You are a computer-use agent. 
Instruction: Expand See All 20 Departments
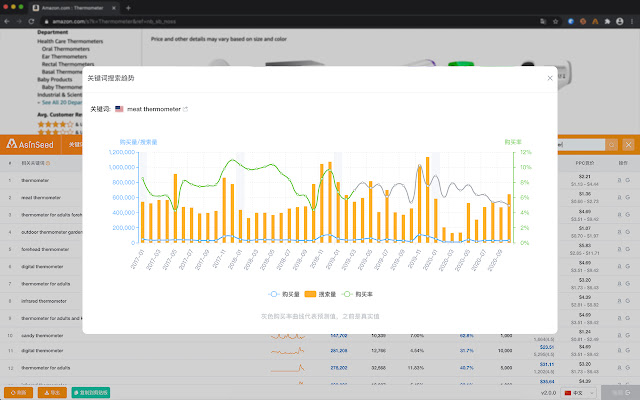coord(70,102)
